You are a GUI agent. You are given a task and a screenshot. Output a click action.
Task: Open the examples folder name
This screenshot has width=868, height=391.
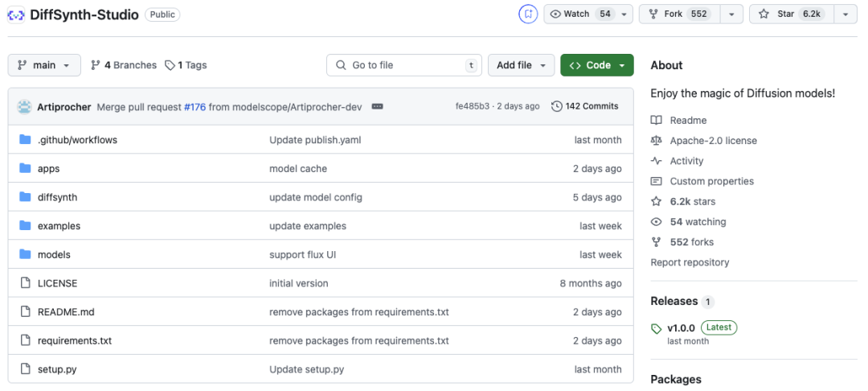click(x=59, y=226)
